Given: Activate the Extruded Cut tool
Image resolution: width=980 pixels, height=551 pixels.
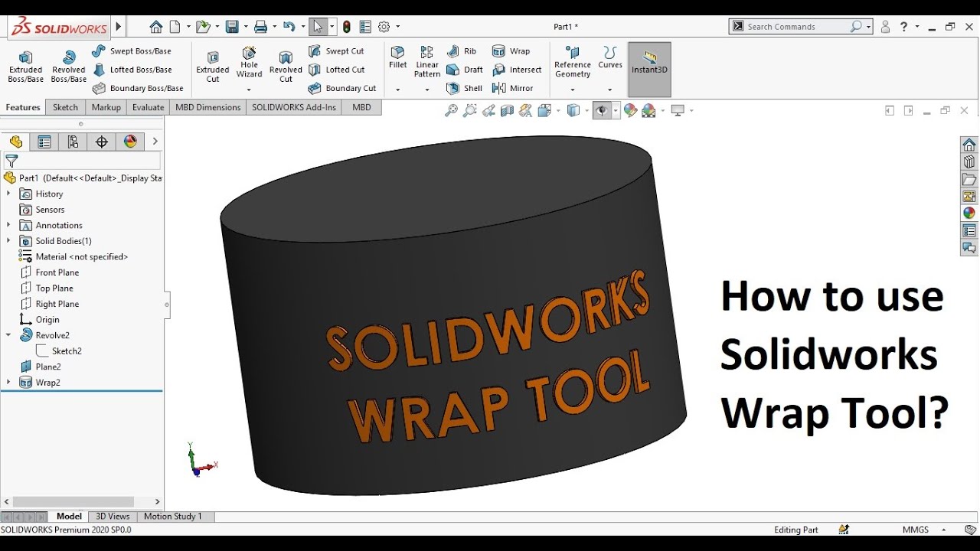Looking at the screenshot, I should pyautogui.click(x=213, y=67).
